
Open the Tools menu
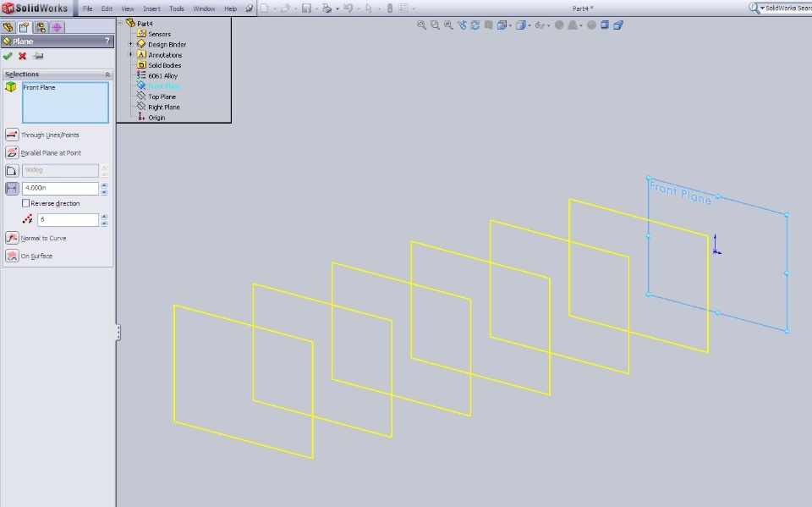click(177, 8)
